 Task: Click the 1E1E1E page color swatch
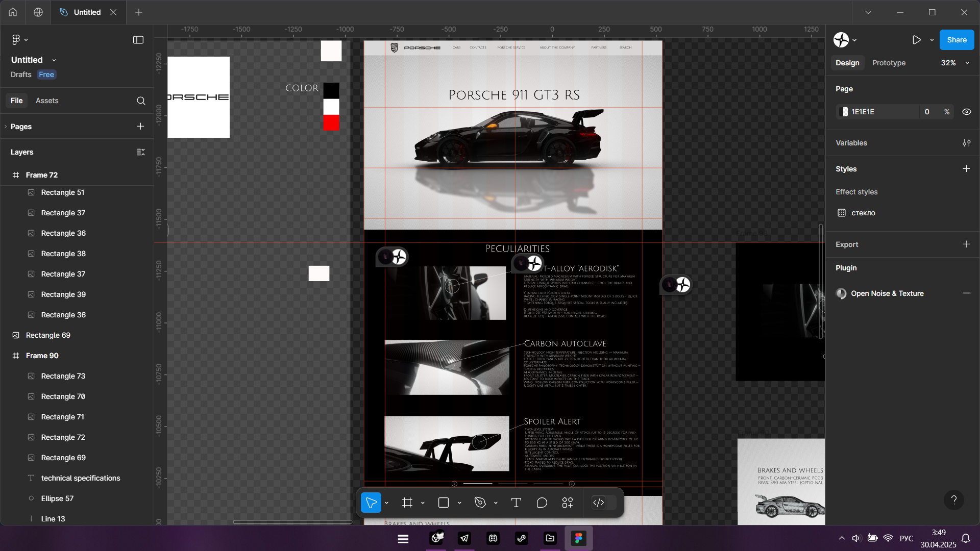coord(845,112)
